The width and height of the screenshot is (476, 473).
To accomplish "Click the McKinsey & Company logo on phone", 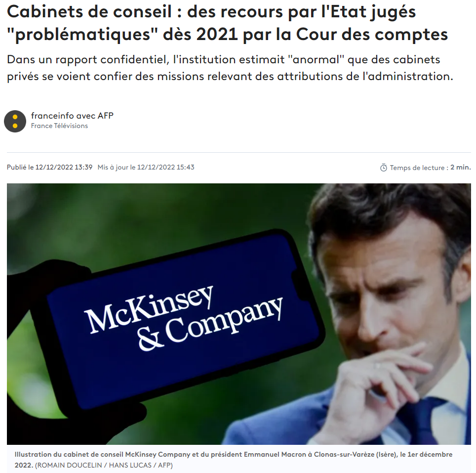I will tap(183, 318).
